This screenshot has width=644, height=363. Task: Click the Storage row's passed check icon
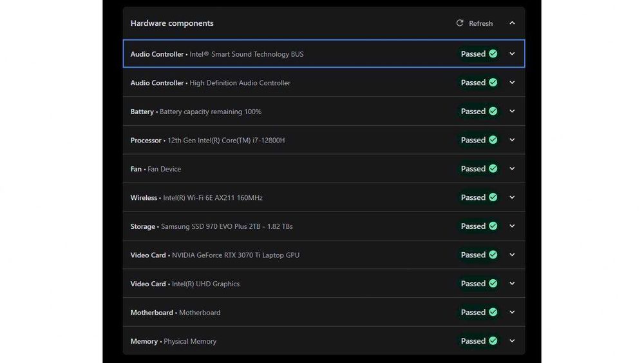(493, 226)
